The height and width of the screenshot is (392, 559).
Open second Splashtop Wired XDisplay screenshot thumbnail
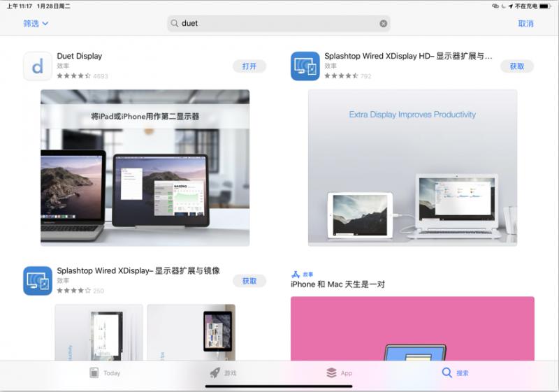click(x=191, y=332)
